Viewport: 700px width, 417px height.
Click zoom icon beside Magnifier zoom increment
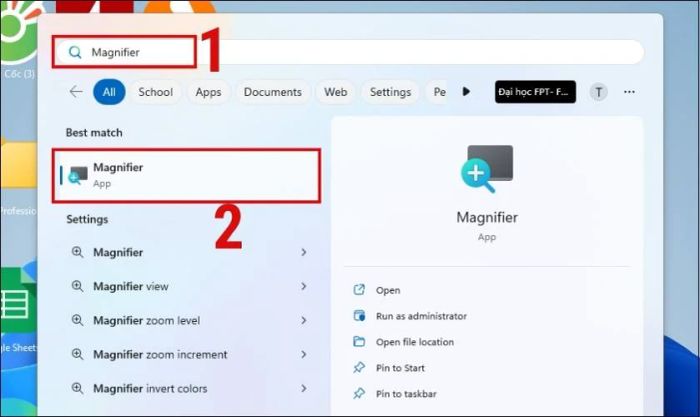[x=77, y=354]
